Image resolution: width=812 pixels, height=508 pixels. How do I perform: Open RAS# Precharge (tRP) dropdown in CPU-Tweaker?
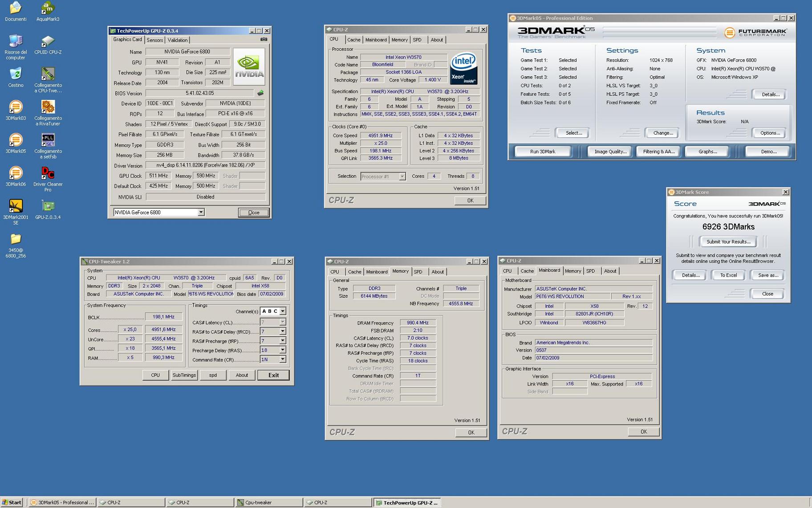pyautogui.click(x=282, y=341)
